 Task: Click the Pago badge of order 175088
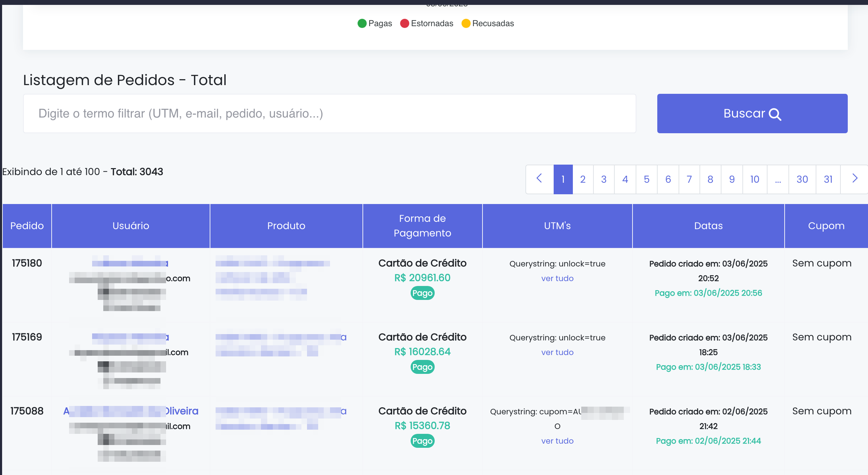pyautogui.click(x=422, y=441)
